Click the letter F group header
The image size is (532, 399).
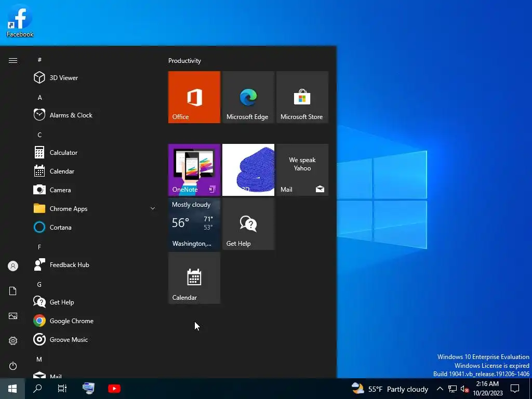point(39,247)
